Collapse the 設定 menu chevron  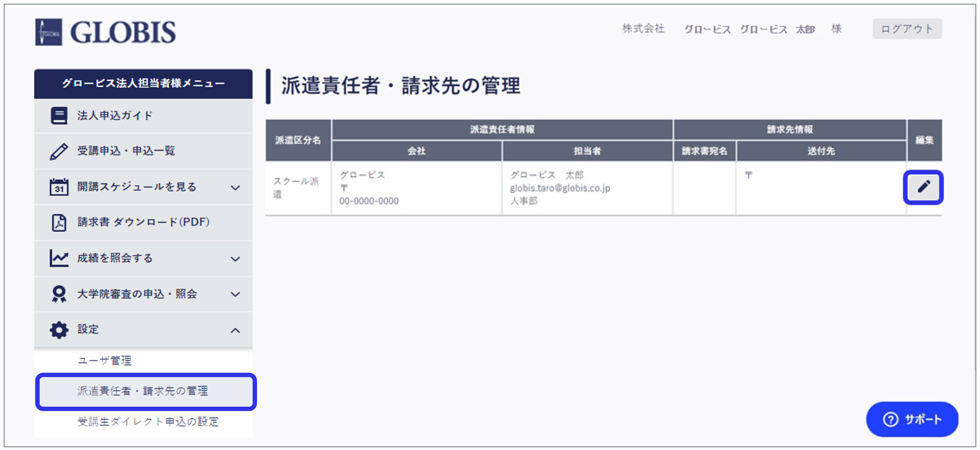[x=235, y=330]
